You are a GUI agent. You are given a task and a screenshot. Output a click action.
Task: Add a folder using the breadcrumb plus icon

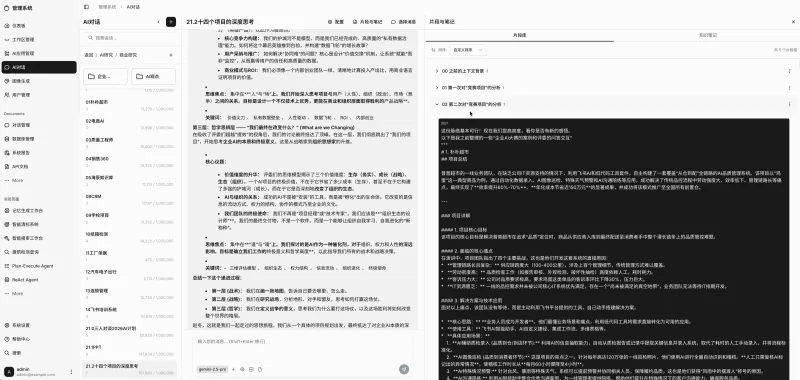click(170, 55)
